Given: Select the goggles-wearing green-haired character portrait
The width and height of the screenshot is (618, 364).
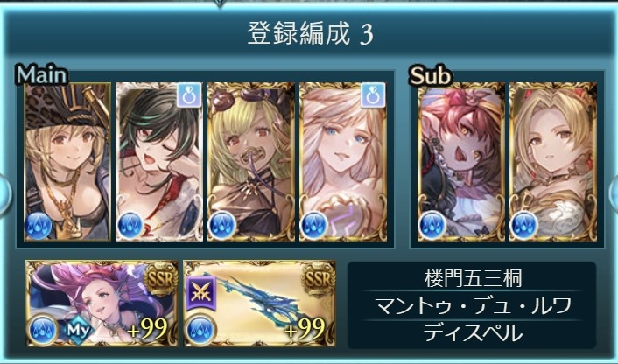Looking at the screenshot, I should coord(251,162).
